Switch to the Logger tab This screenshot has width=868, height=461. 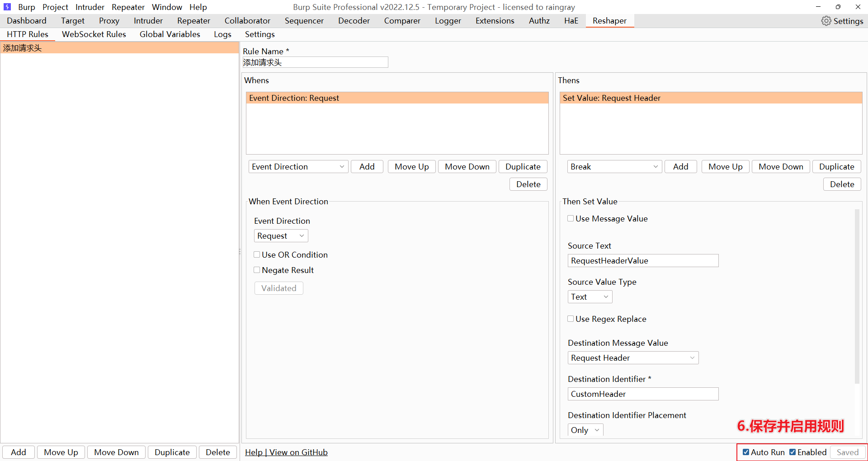coord(448,21)
